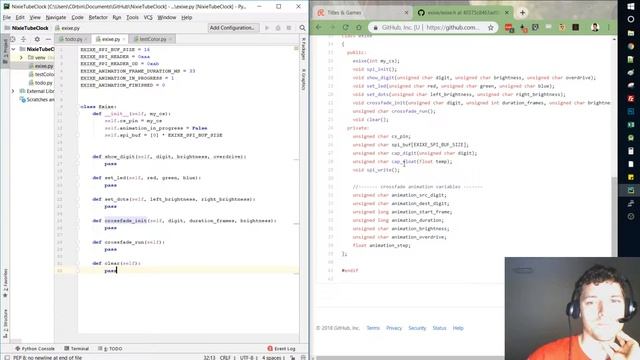Open a new browser tab with plus button

point(522,13)
